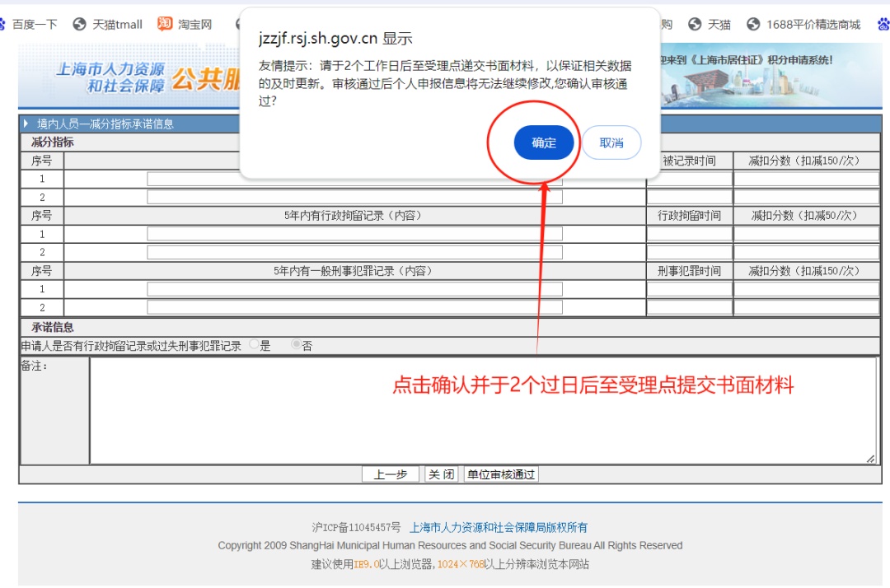Click inside the 备注 text area
Viewport: 890px width, 588px height.
click(482, 410)
